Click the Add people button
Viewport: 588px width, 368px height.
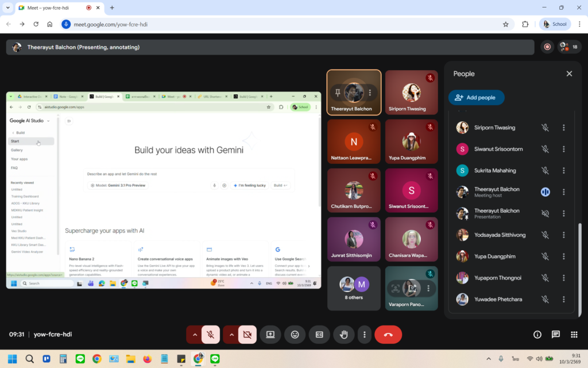476,98
